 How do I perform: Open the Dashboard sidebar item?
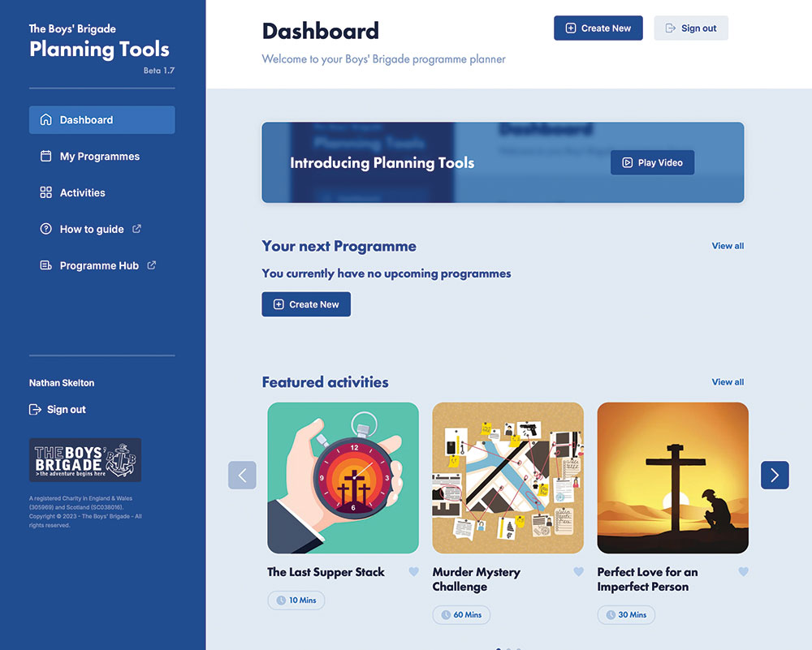pos(102,120)
